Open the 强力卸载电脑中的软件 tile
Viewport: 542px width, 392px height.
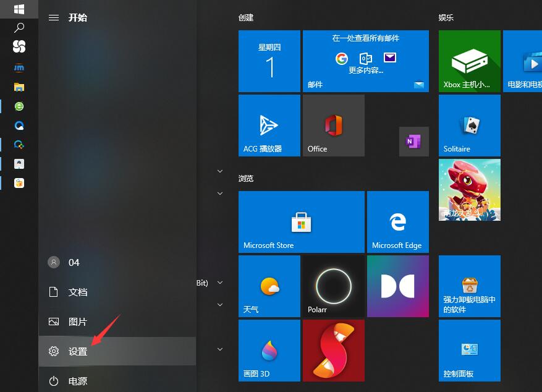[x=470, y=286]
